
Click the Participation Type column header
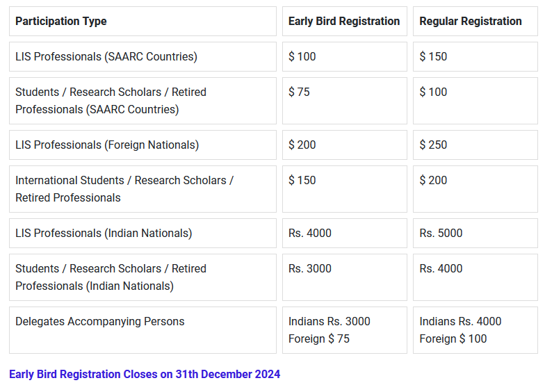tap(143, 21)
